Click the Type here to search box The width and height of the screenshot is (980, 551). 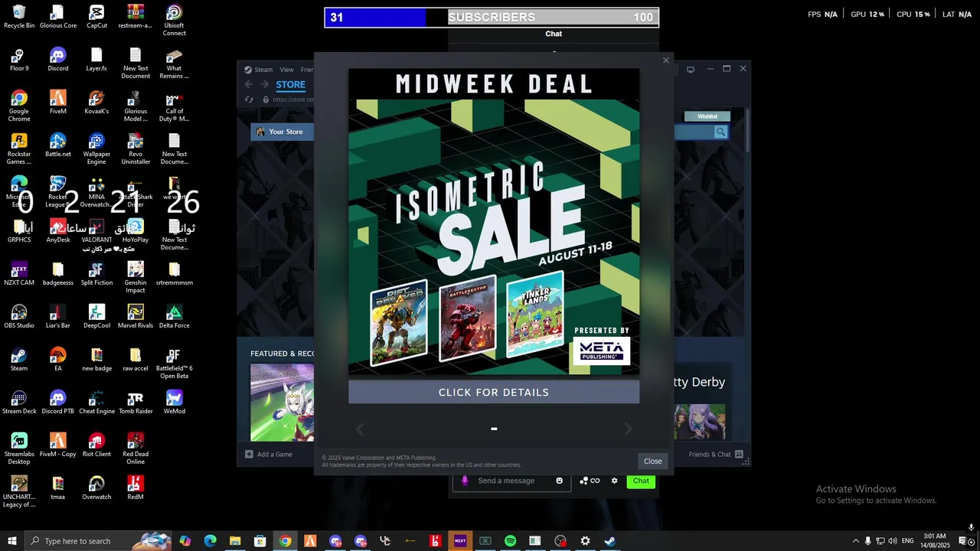click(98, 541)
